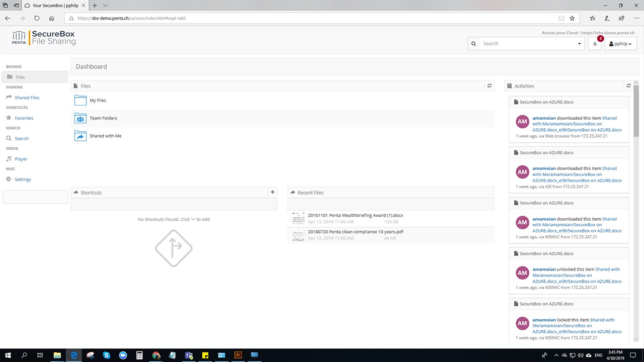The image size is (644, 362).
Task: Click the SecureBox File Sharing logo
Action: [x=44, y=37]
